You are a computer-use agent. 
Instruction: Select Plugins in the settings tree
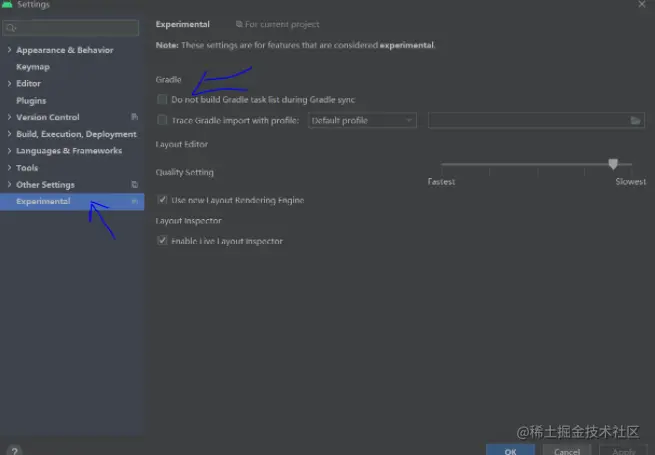pos(31,101)
